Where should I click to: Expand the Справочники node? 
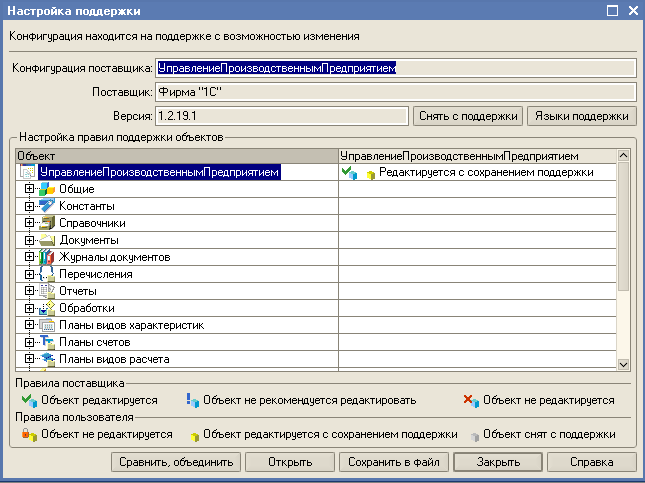point(29,223)
